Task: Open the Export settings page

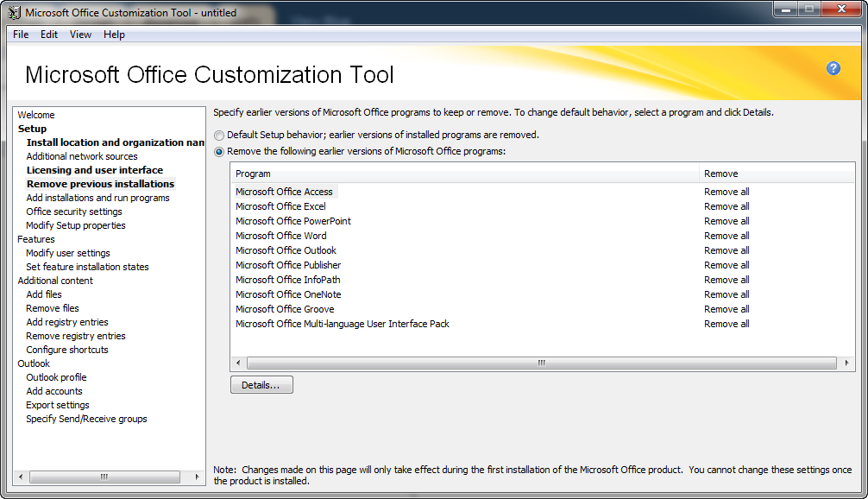Action: (58, 406)
